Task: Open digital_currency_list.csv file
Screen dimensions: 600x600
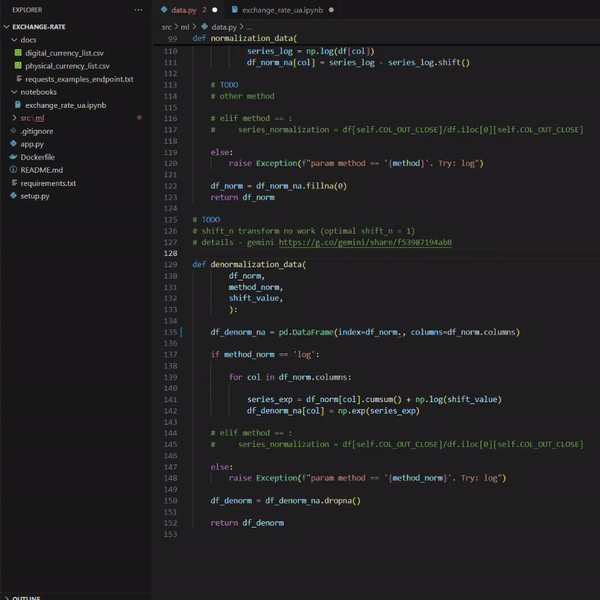Action: click(64, 53)
